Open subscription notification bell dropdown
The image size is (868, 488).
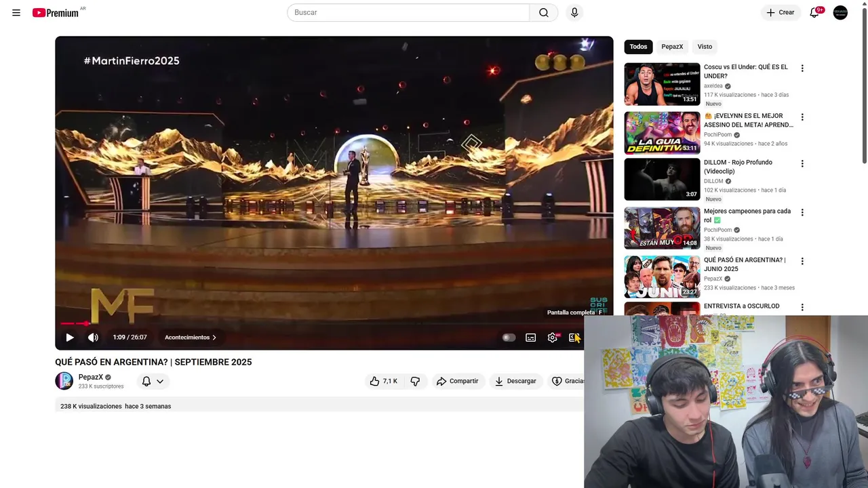(153, 381)
